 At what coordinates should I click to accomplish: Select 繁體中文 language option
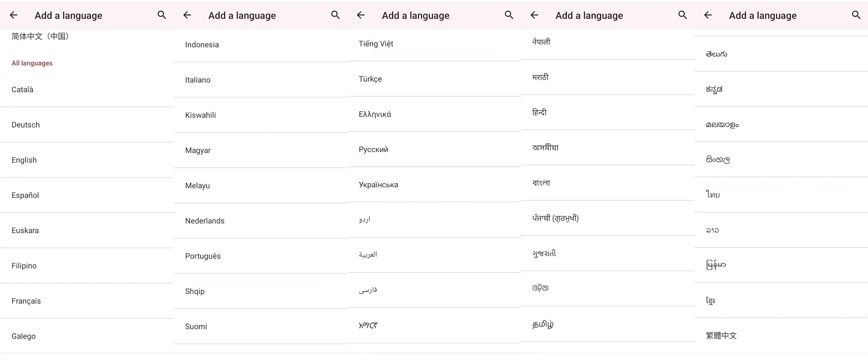click(781, 335)
